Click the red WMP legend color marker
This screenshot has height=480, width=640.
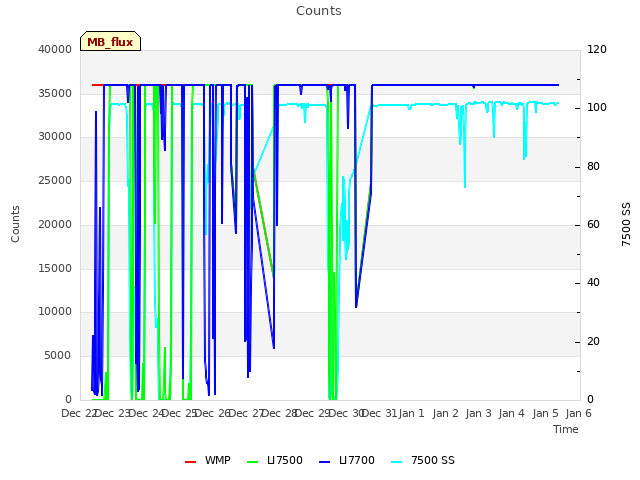pyautogui.click(x=191, y=462)
